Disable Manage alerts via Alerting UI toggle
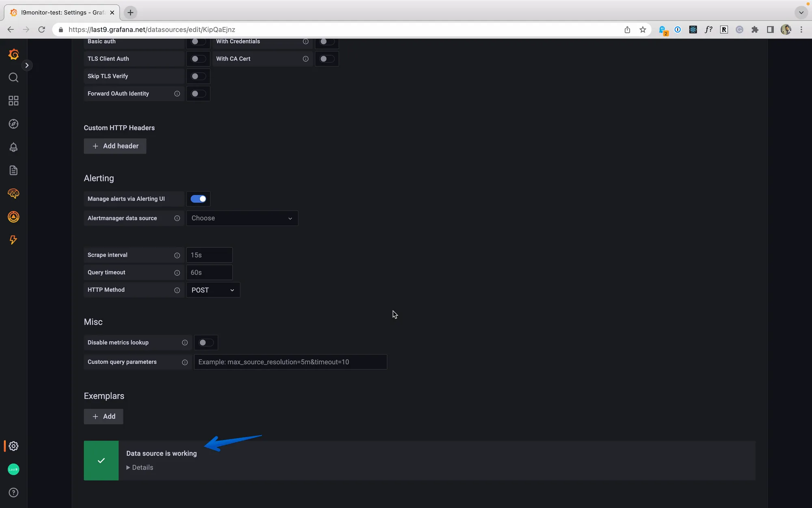 [x=198, y=199]
